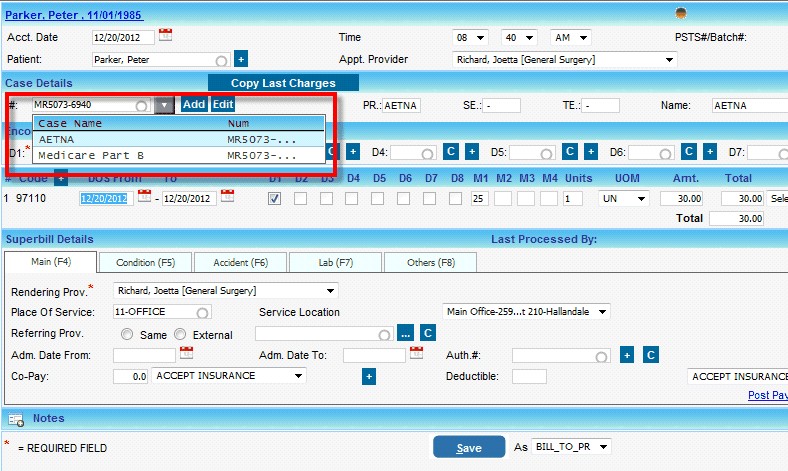Open calendar for Adm. Date From
The width and height of the screenshot is (788, 471).
186,354
